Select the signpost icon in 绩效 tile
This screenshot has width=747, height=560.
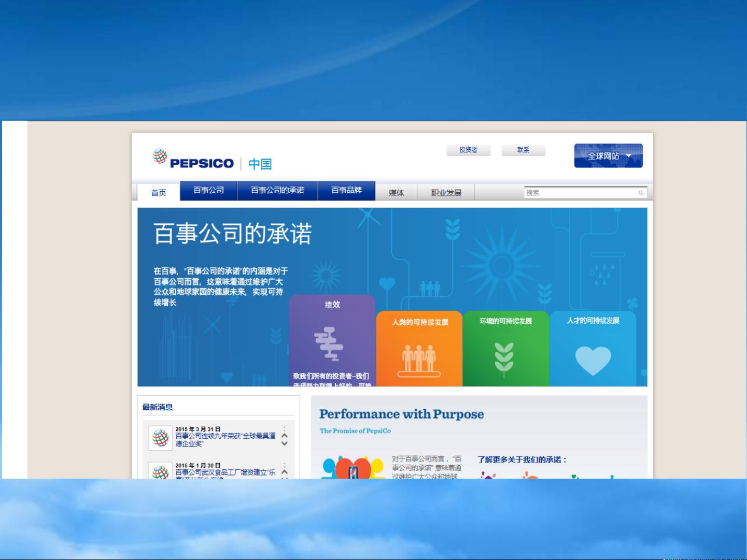click(329, 344)
